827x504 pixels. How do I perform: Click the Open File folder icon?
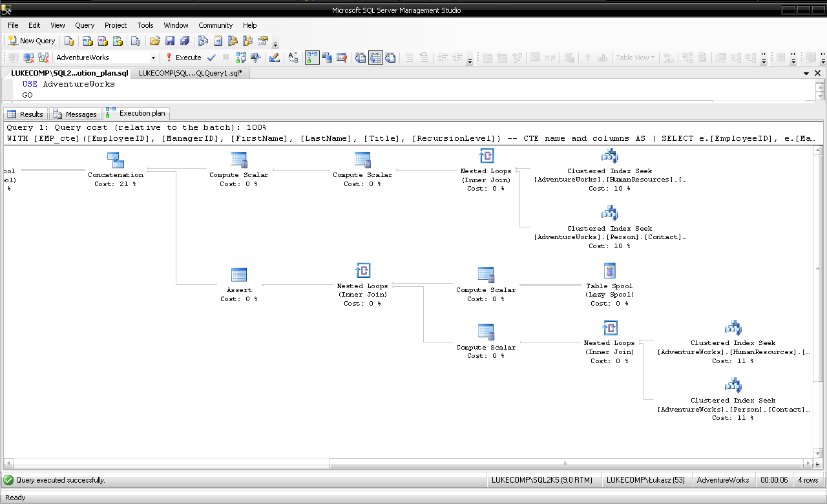pyautogui.click(x=154, y=41)
